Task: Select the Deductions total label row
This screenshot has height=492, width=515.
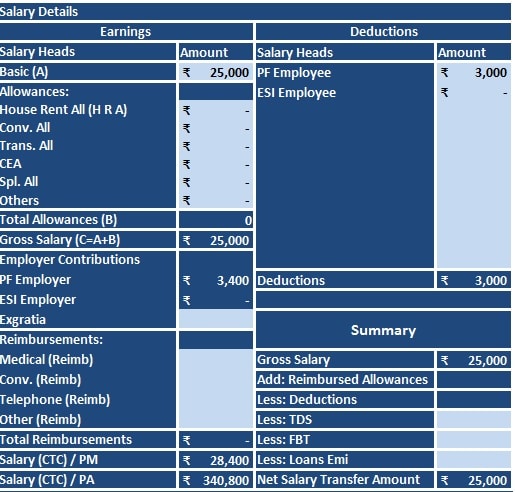Action: [345, 280]
